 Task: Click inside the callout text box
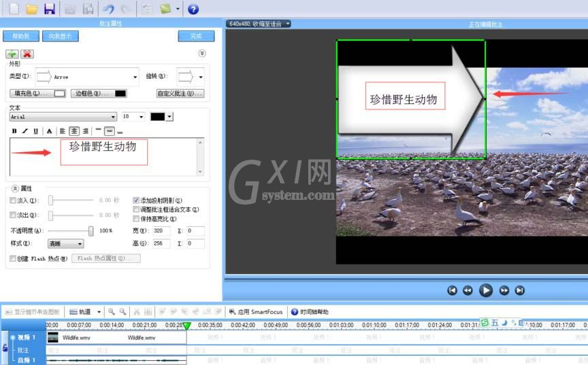[x=103, y=156]
